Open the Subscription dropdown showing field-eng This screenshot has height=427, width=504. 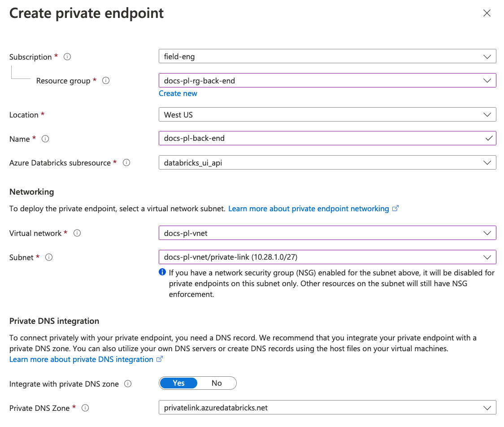click(327, 57)
